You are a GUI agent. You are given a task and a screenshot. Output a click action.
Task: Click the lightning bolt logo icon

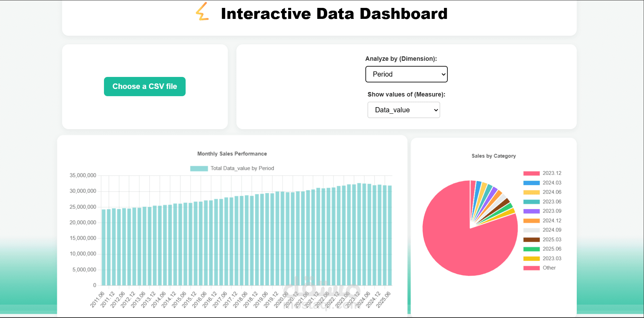pos(202,14)
